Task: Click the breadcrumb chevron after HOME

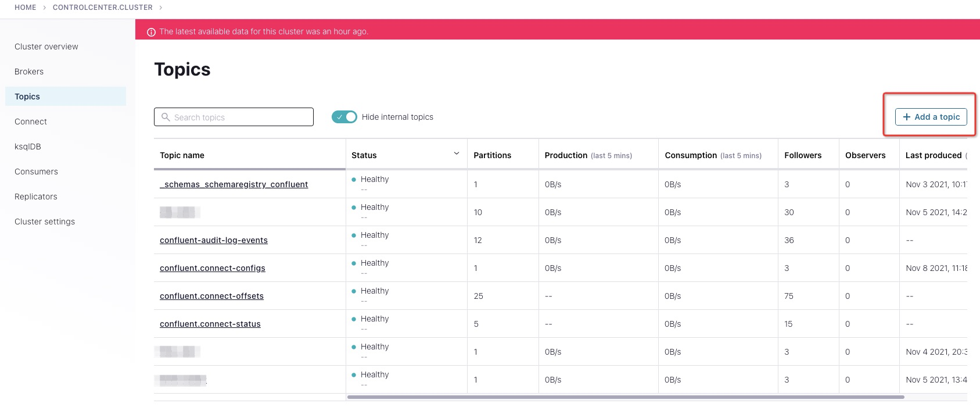Action: tap(45, 8)
